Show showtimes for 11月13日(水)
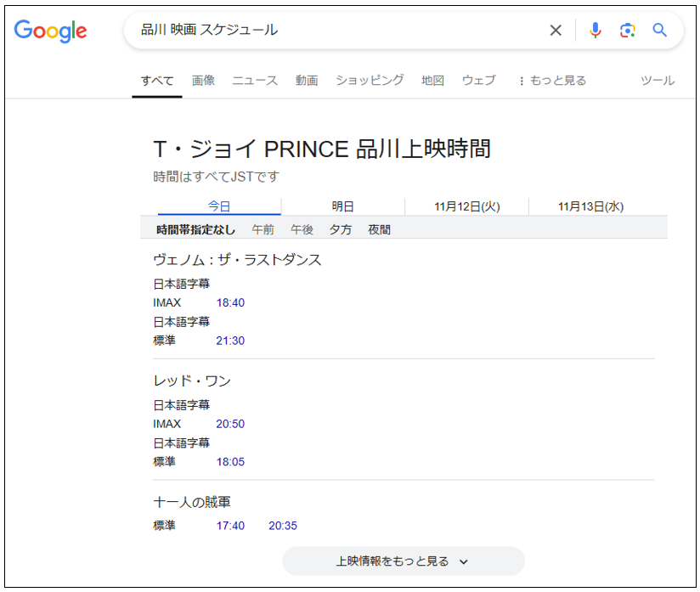 [x=590, y=206]
